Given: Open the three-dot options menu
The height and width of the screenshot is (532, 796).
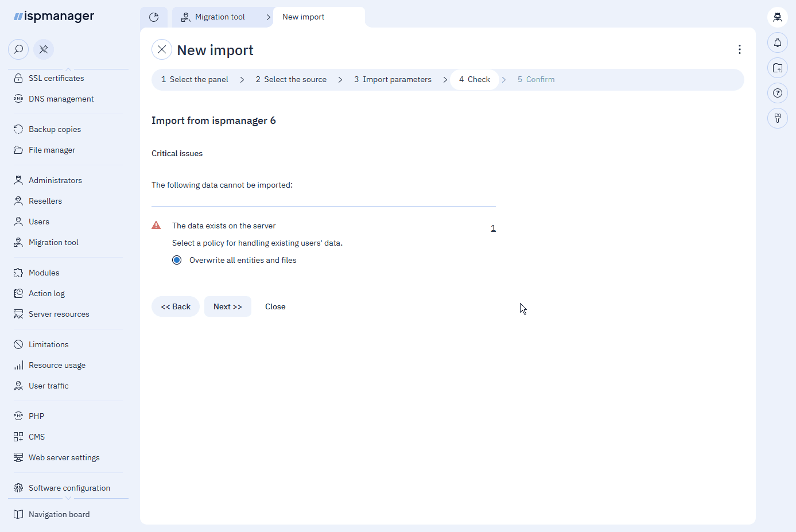Looking at the screenshot, I should (740, 49).
